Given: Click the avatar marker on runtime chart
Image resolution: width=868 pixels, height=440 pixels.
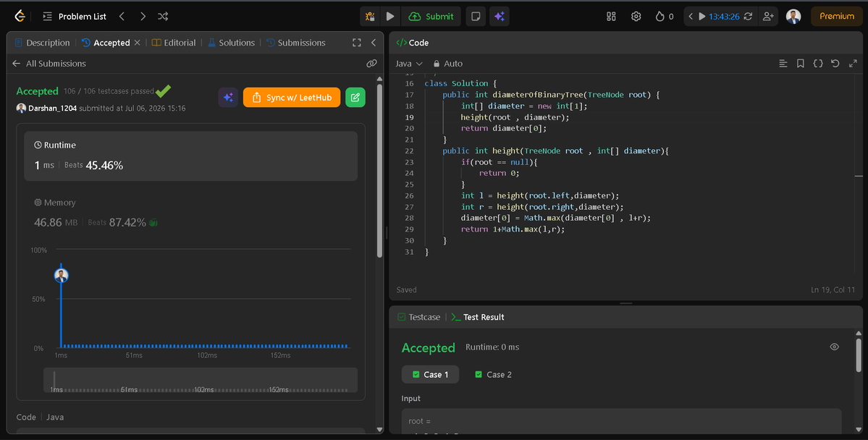Looking at the screenshot, I should pos(62,275).
